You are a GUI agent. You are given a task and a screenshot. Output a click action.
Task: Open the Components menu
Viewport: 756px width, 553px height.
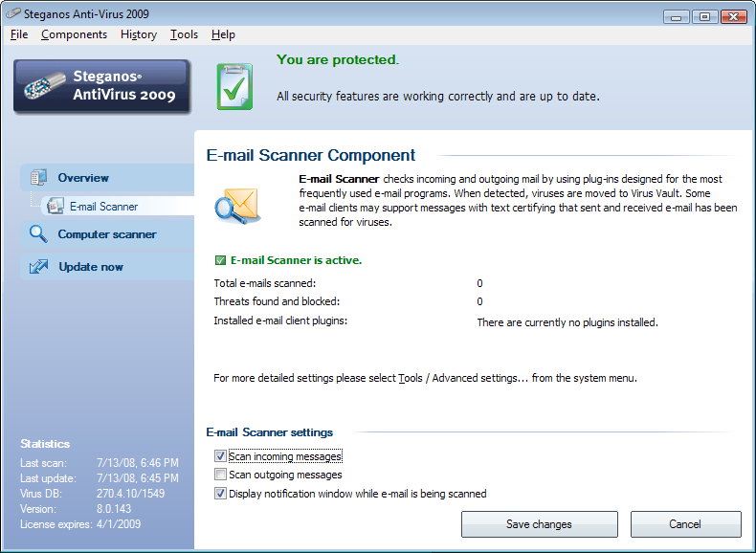click(75, 34)
